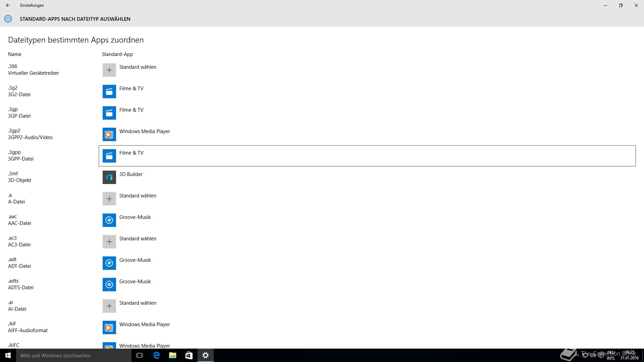
Task: Select 'Standard wählen' for .ai
Action: coord(138,303)
